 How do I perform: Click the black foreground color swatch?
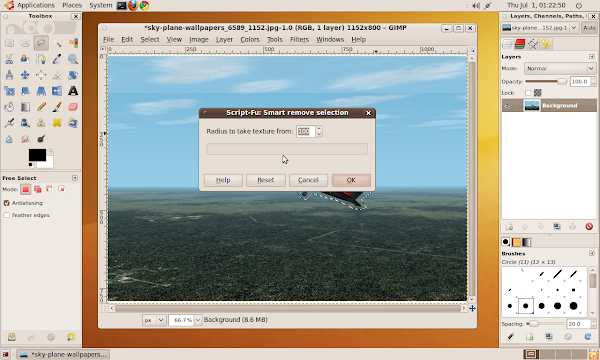pos(37,155)
